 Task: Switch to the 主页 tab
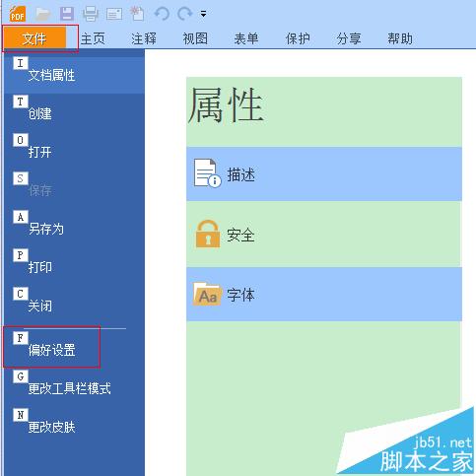tap(93, 38)
